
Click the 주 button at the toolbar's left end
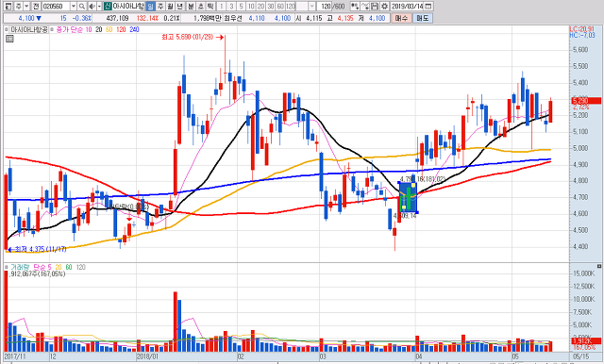pyautogui.click(x=19, y=7)
